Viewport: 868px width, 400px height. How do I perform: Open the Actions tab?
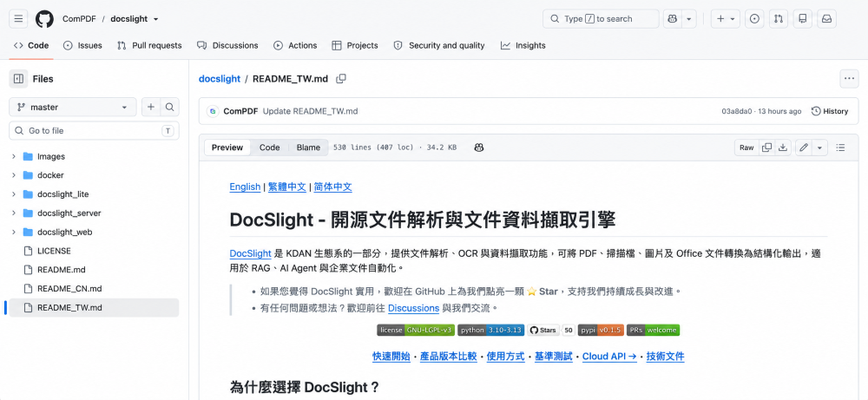point(295,45)
